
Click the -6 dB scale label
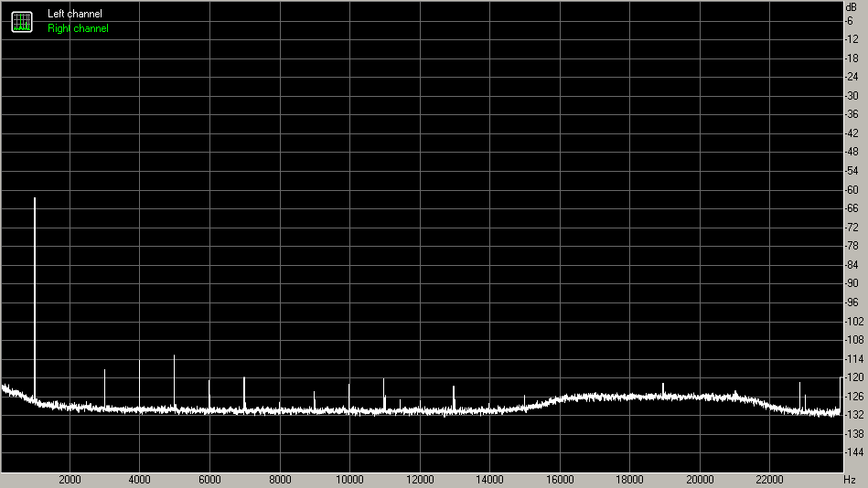click(850, 21)
